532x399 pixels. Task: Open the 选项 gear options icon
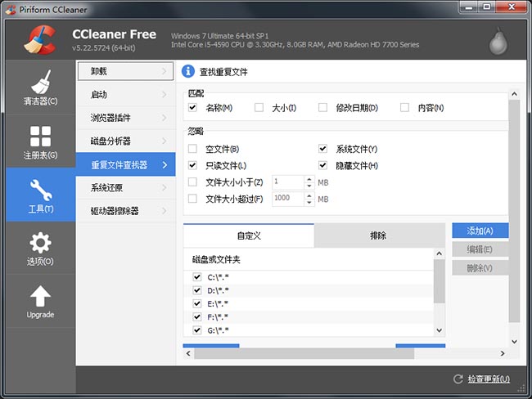40,243
